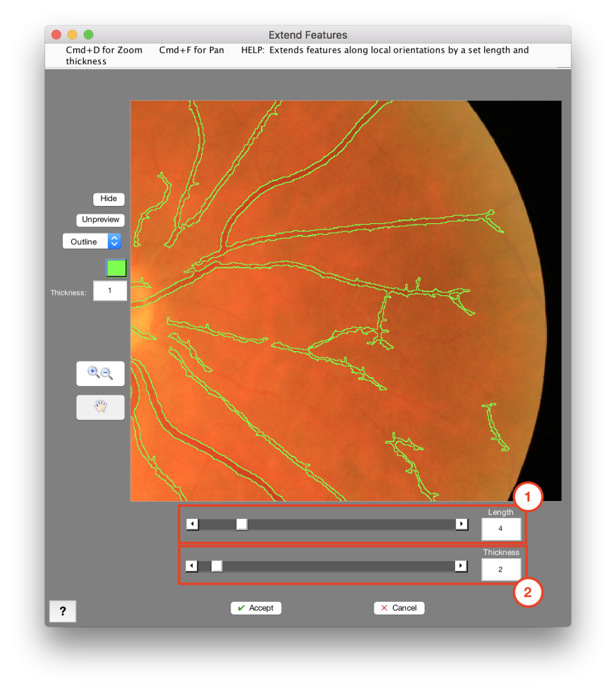The image size is (616, 691).
Task: Cancel the Extend Features operation
Action: [398, 608]
